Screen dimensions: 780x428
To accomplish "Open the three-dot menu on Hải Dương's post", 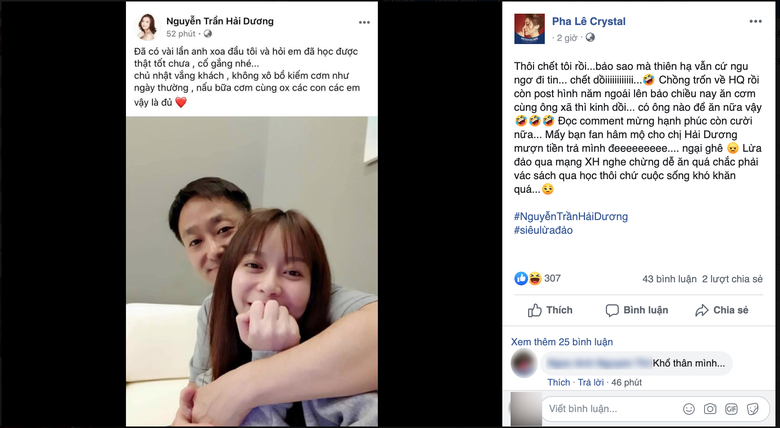I will coord(364,22).
